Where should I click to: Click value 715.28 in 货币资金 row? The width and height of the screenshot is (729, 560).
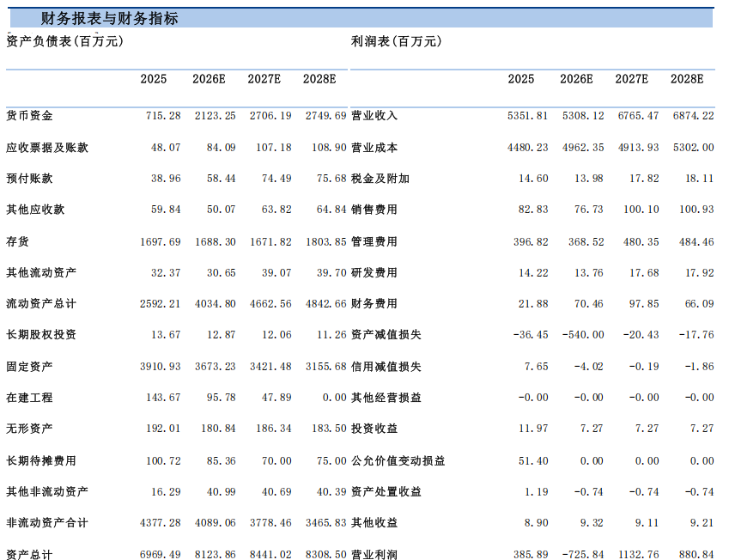coord(163,115)
